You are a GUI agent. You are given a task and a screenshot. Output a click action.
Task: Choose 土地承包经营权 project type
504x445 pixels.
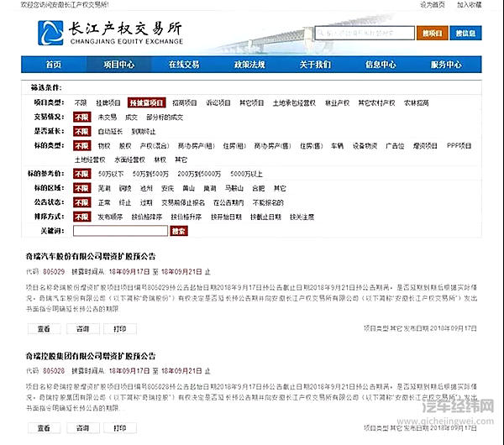pyautogui.click(x=294, y=102)
